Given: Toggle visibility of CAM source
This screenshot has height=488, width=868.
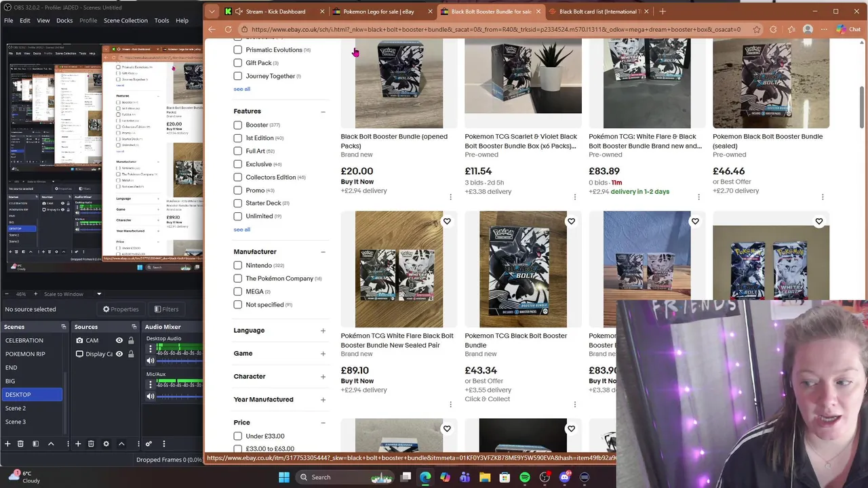Looking at the screenshot, I should pyautogui.click(x=119, y=340).
